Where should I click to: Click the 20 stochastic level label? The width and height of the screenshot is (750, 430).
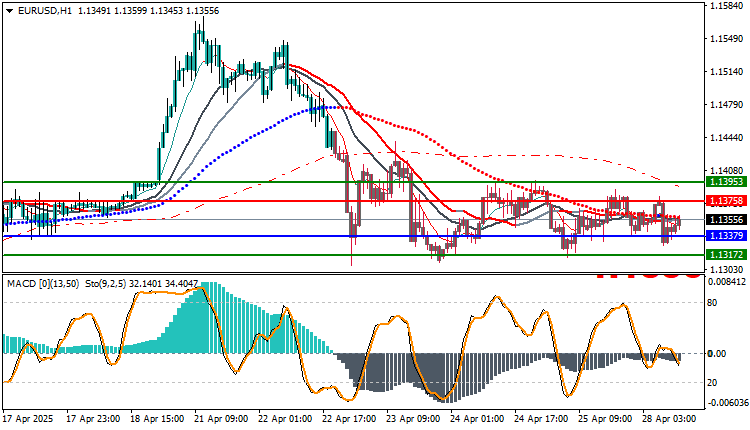pos(712,383)
